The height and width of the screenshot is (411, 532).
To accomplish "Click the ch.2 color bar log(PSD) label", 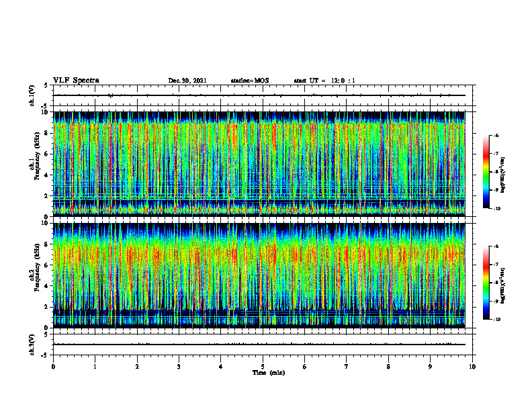I will tap(503, 286).
